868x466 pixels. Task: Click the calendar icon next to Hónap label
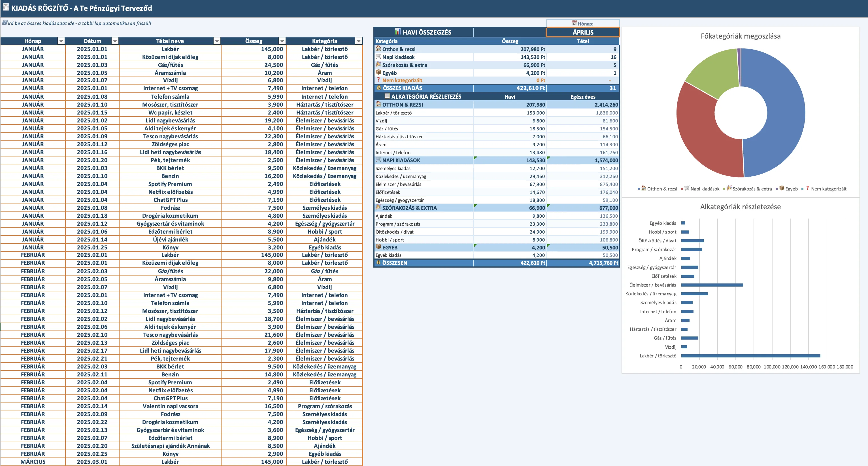(x=574, y=23)
